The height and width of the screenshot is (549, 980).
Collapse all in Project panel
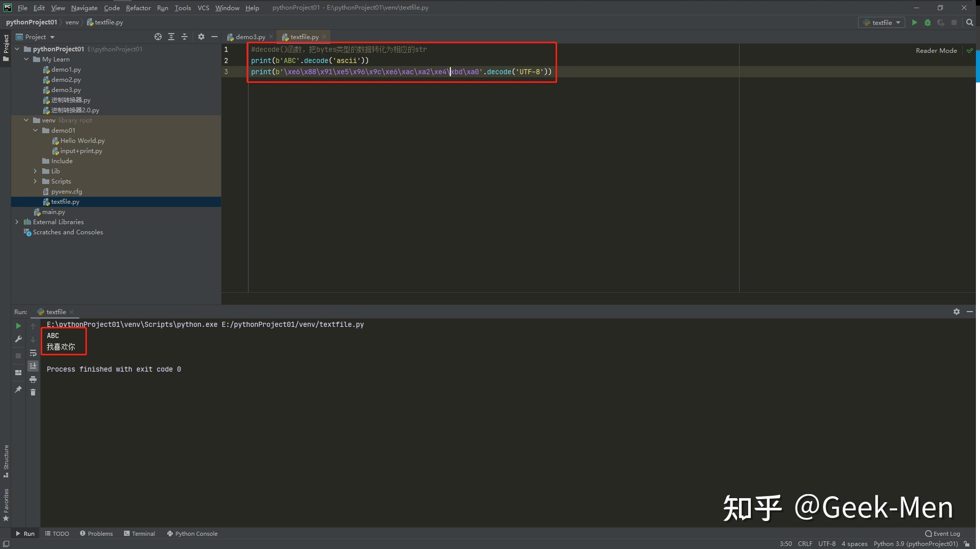pyautogui.click(x=185, y=37)
